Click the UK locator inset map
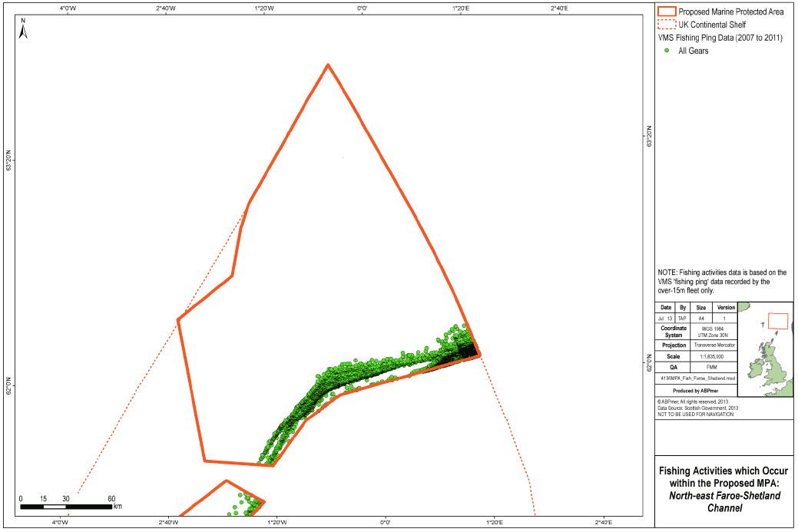Screen dimensions: 798x532 coord(766,349)
